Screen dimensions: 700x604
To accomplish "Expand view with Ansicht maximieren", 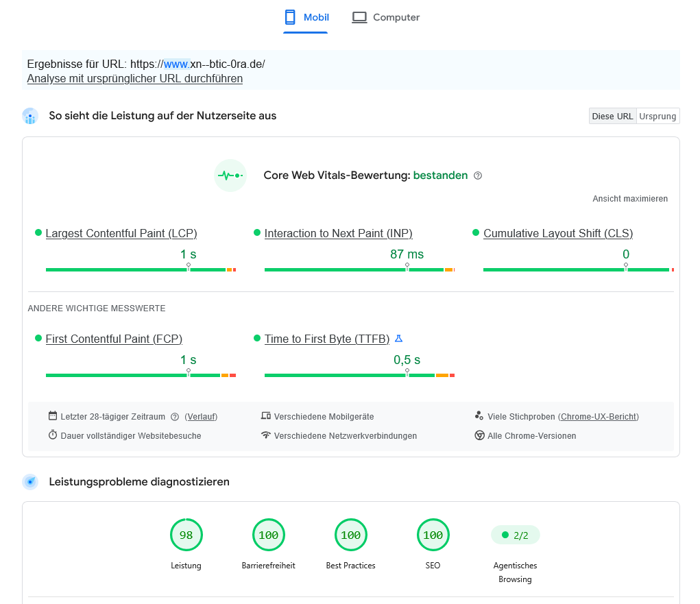I will point(630,199).
